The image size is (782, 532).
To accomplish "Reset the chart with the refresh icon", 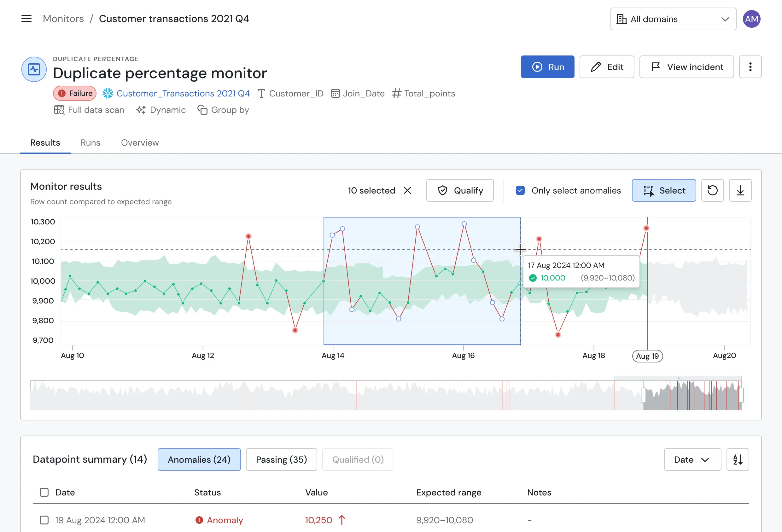I will [712, 190].
